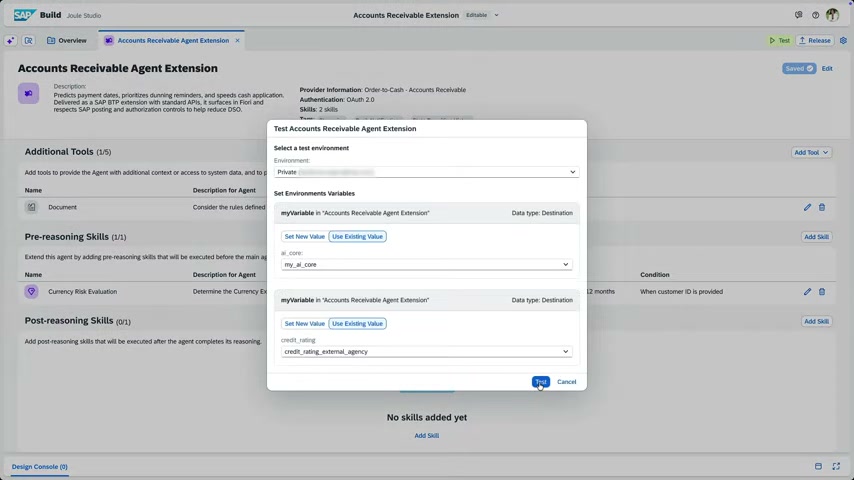Click the Test button in the dialog
Viewport: 854px width, 480px height.
click(541, 382)
